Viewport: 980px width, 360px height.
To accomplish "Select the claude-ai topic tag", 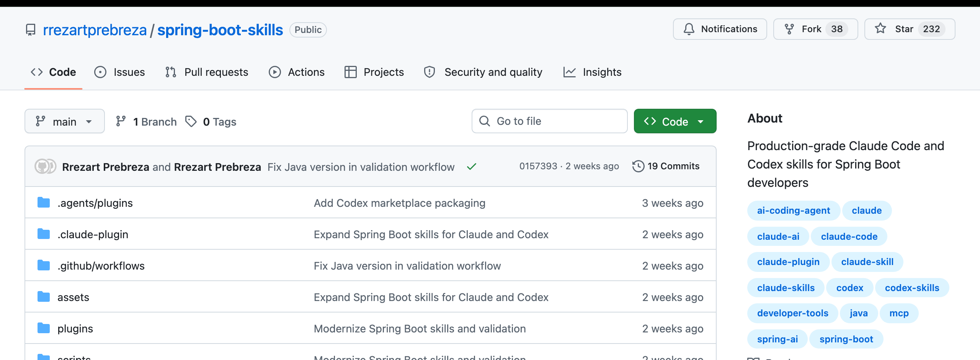I will (x=778, y=237).
